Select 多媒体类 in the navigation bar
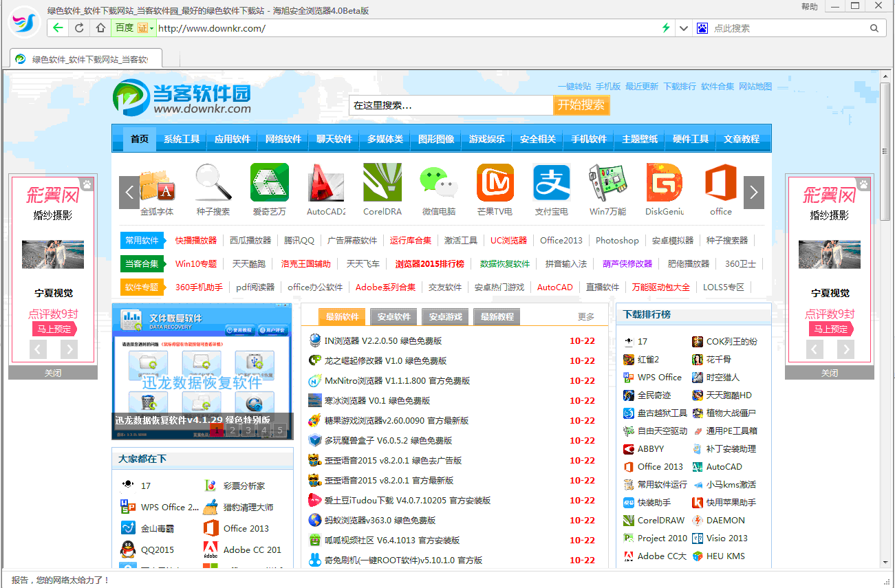 point(385,139)
